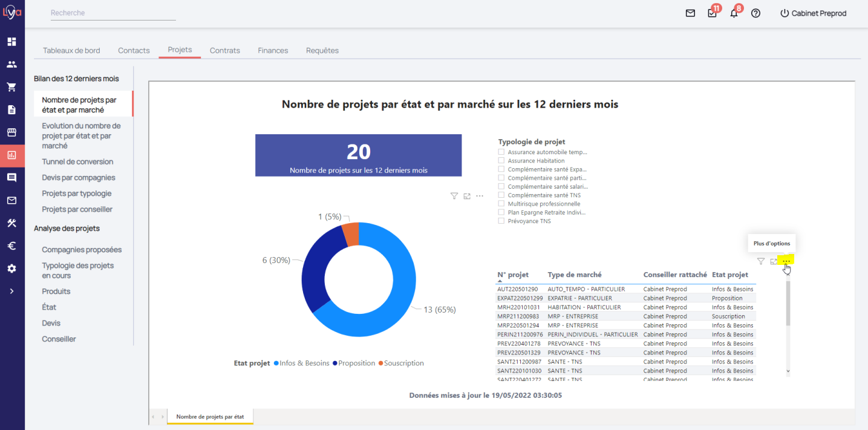Open the Tunnel de conversion report
The height and width of the screenshot is (430, 868).
77,161
